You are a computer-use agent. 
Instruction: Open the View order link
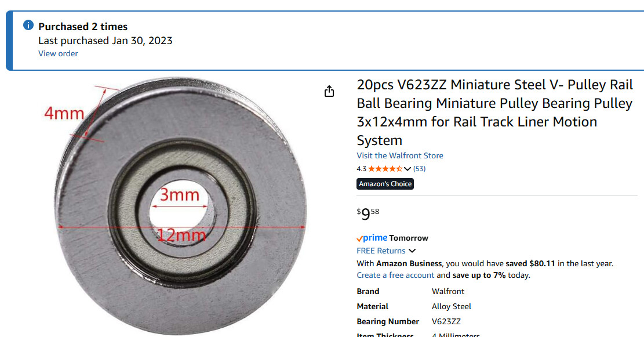tap(58, 53)
